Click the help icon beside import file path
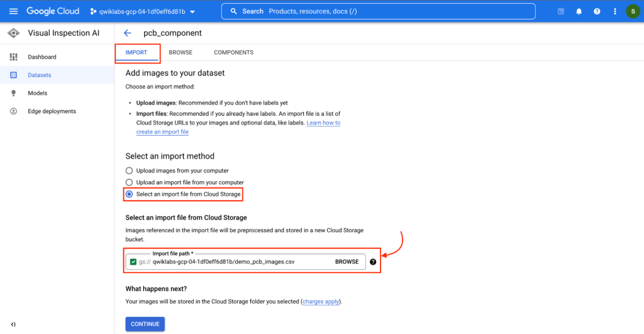Screen dimensions: 644x334 click(373, 262)
